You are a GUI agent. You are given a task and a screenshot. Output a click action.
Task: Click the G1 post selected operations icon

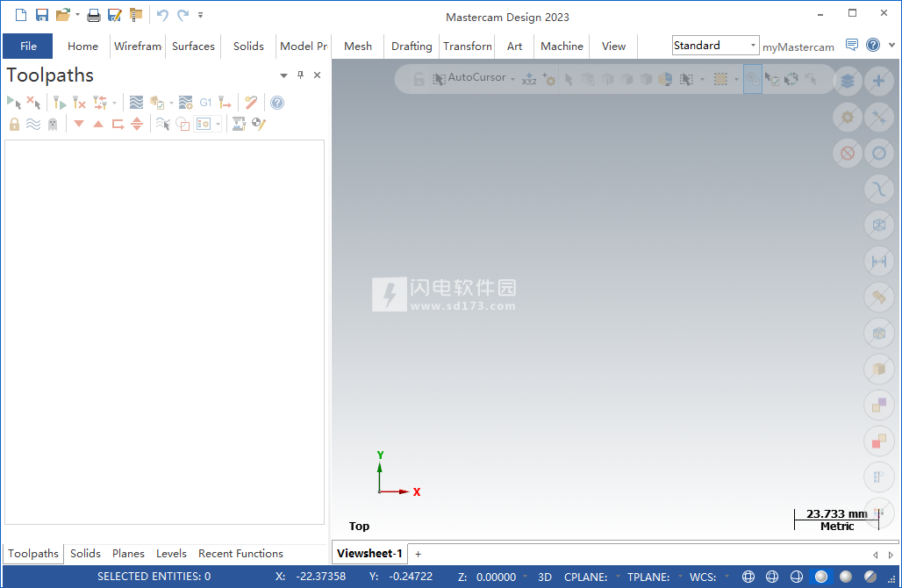tap(205, 103)
